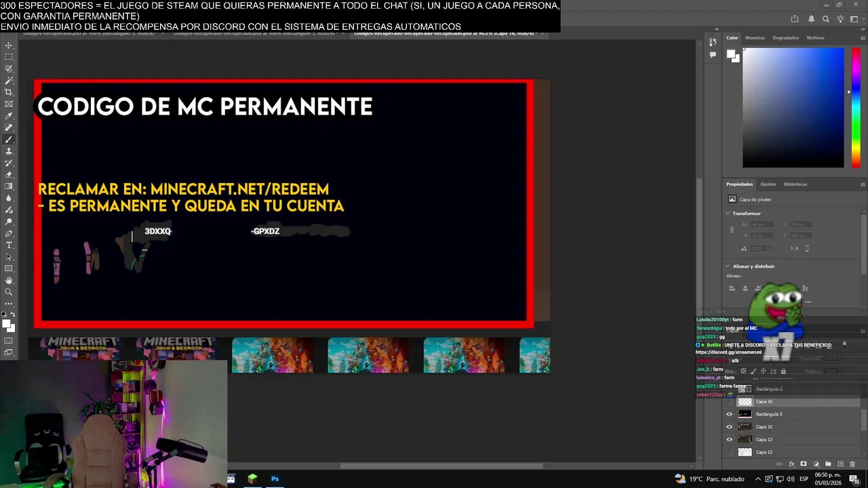Select the Rectangle shape tool
Image resolution: width=868 pixels, height=488 pixels.
click(9, 268)
